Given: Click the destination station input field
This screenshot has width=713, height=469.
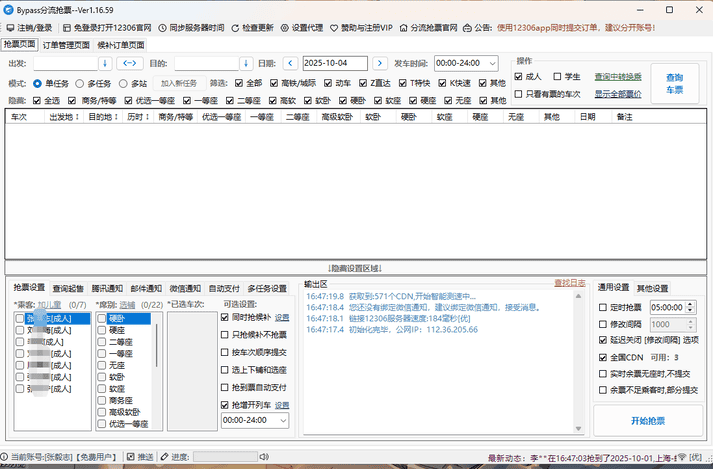Looking at the screenshot, I should pos(206,63).
